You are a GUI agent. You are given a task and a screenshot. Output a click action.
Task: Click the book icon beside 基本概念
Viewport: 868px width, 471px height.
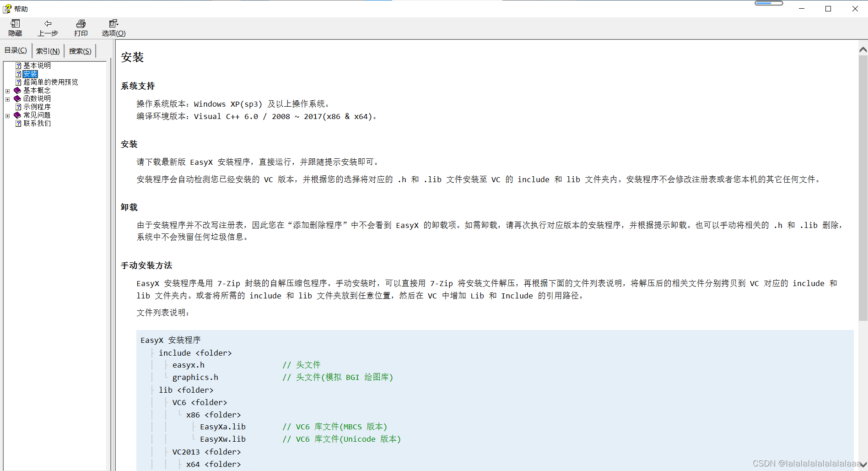[17, 91]
